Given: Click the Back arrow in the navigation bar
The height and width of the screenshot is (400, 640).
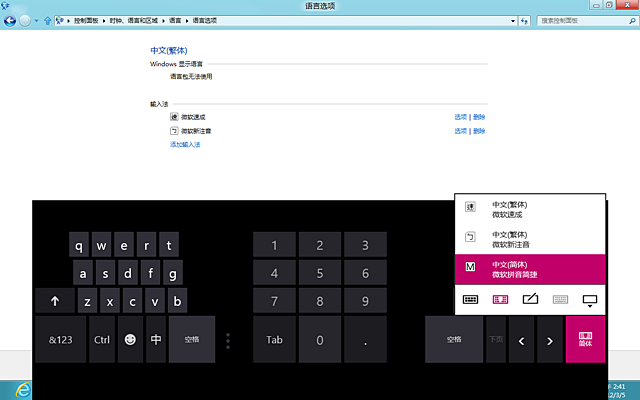Looking at the screenshot, I should point(10,20).
